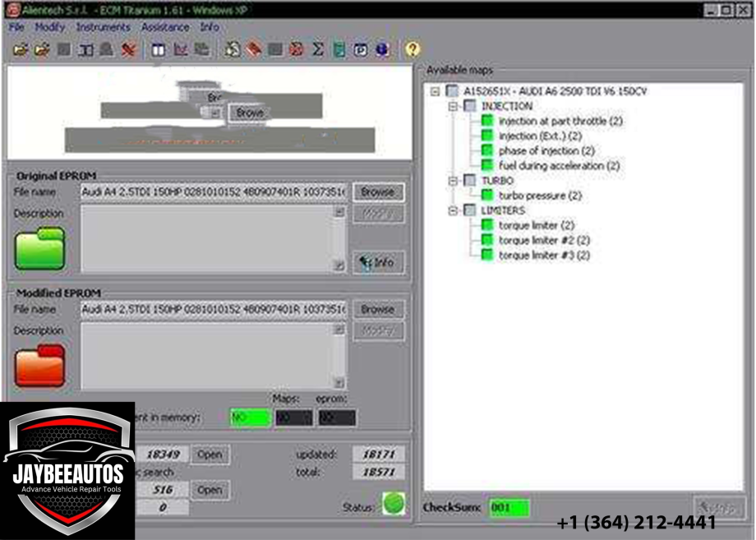Collapse the INJECTION tree group

coord(453,106)
